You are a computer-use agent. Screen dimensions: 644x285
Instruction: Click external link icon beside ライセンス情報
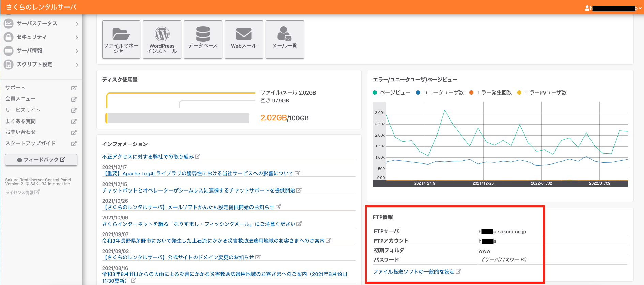[x=37, y=192]
